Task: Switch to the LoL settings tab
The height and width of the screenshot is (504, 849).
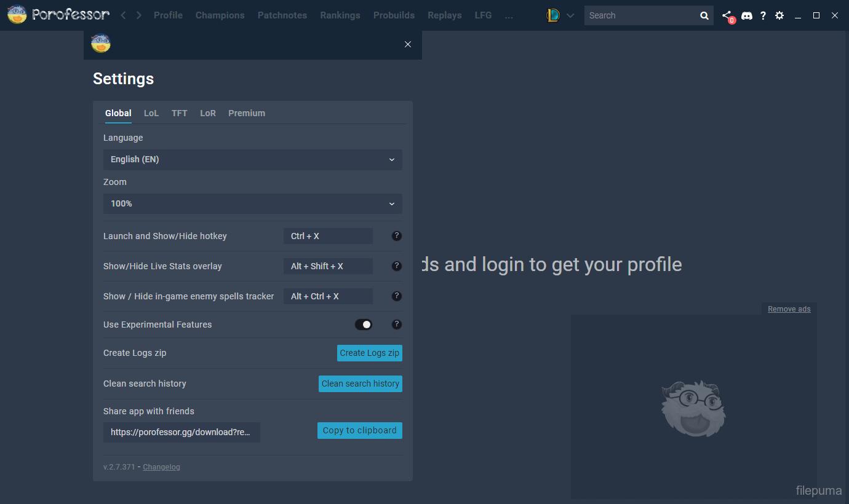Action: tap(151, 113)
